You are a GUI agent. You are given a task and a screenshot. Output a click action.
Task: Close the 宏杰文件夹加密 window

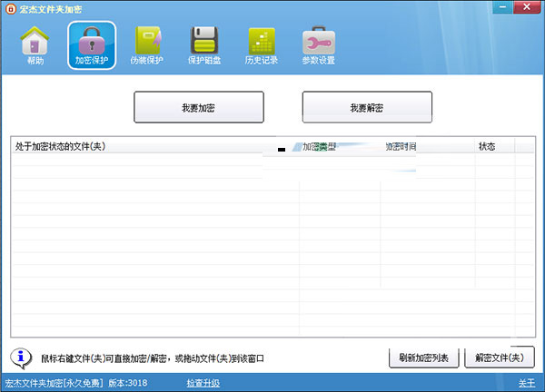pos(527,7)
